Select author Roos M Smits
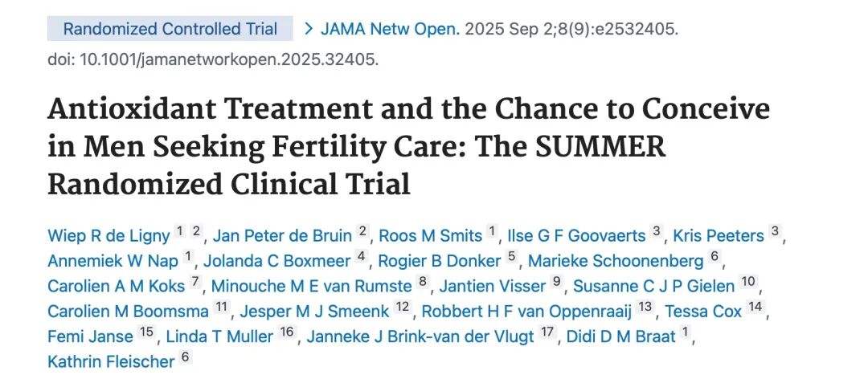Viewport: 868px width, 379px height. (x=430, y=236)
